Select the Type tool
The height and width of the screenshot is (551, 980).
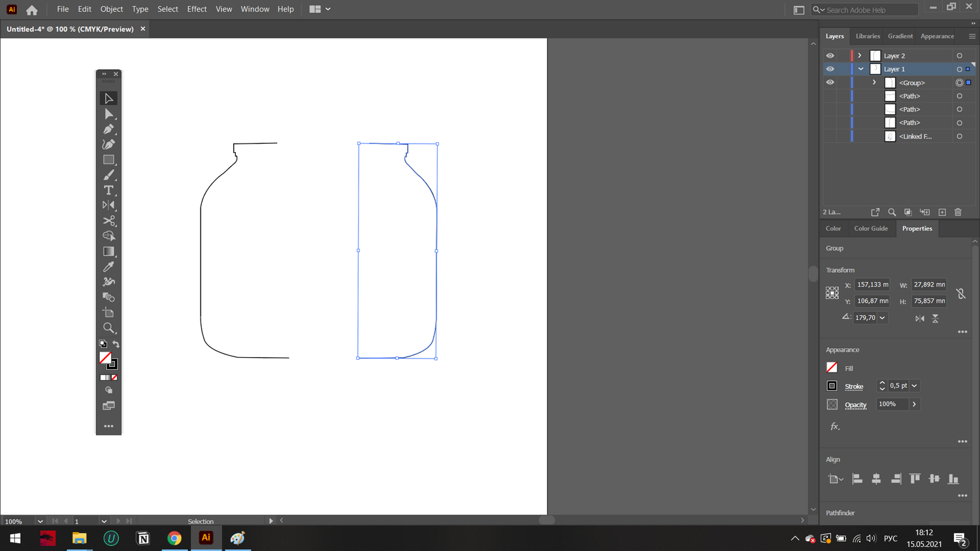click(108, 190)
